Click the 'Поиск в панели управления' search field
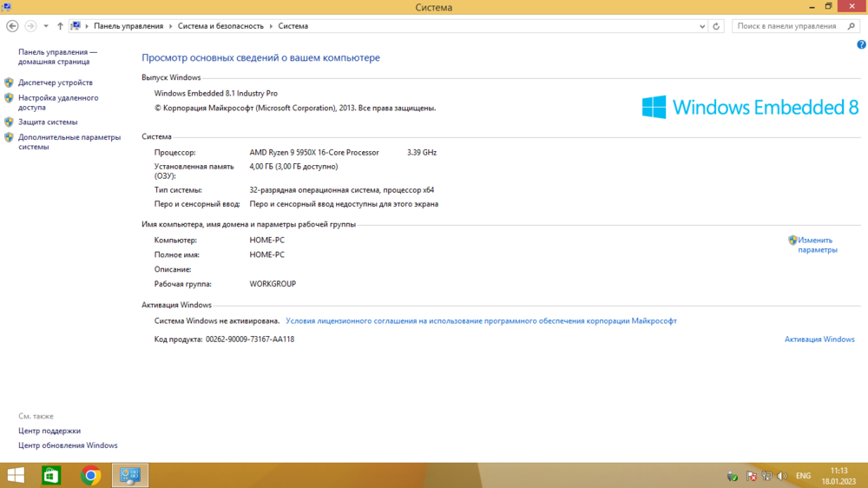 [790, 26]
